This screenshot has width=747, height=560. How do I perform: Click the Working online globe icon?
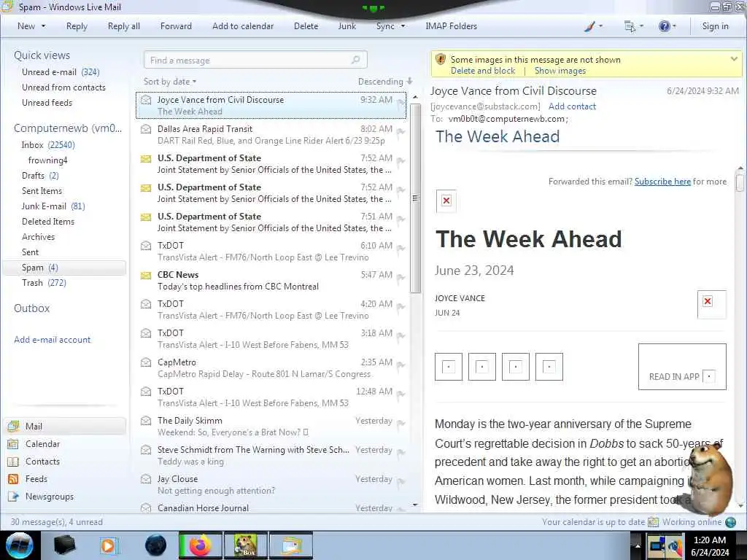pos(730,522)
